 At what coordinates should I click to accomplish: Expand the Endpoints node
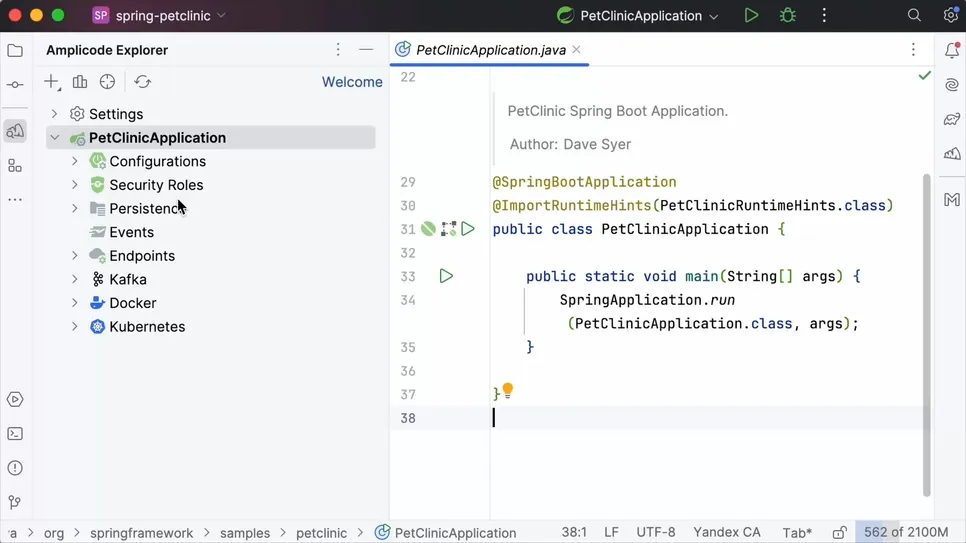(75, 255)
